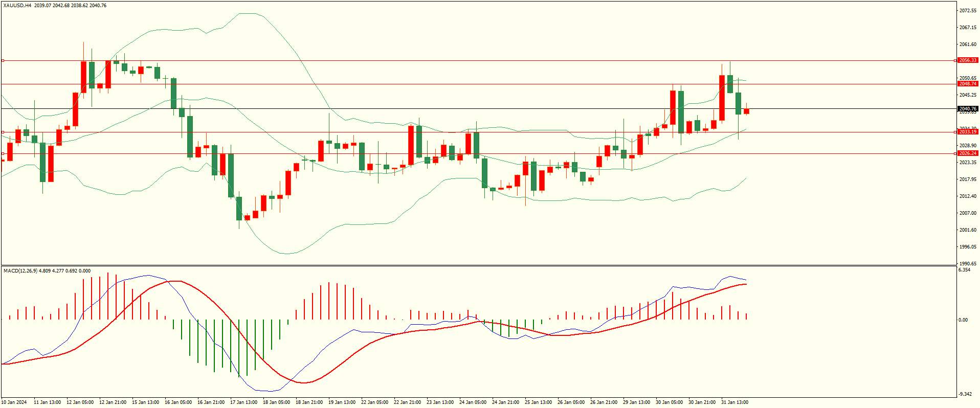Select left handle of 2033.19 horizontal line
Screen dimensions: 980x408
(3, 132)
